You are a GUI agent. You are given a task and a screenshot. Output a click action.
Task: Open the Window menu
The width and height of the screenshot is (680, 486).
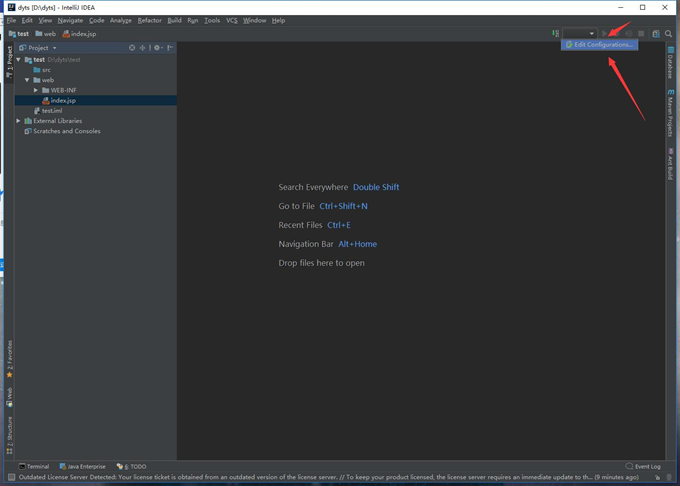(x=254, y=20)
